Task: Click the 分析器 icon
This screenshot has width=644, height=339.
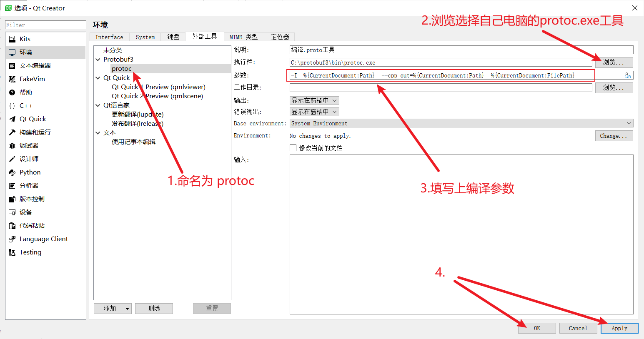Action: point(12,186)
